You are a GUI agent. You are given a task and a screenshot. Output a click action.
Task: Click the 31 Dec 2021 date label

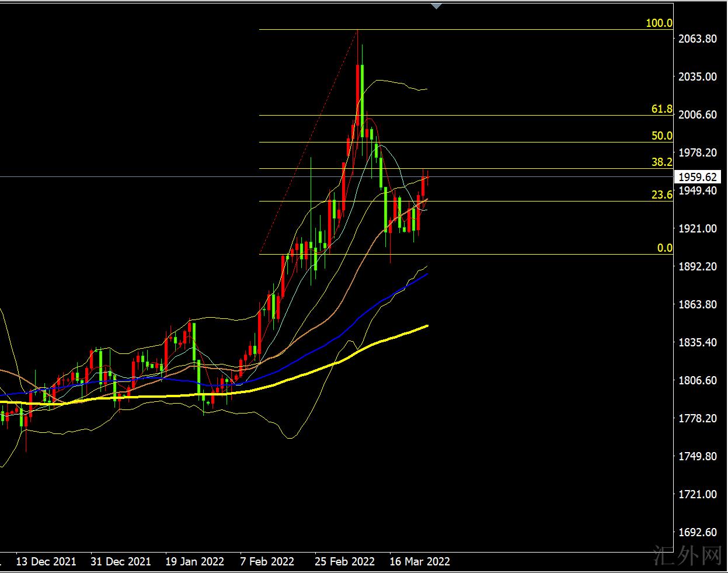[120, 562]
